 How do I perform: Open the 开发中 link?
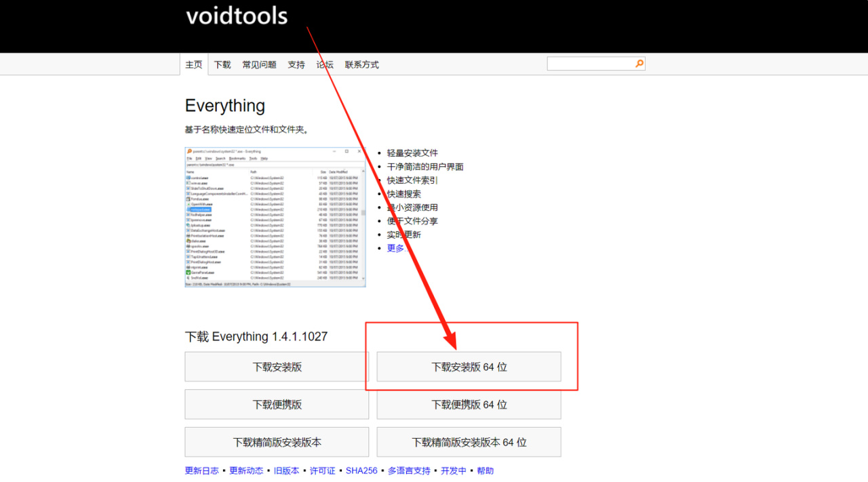click(x=454, y=470)
